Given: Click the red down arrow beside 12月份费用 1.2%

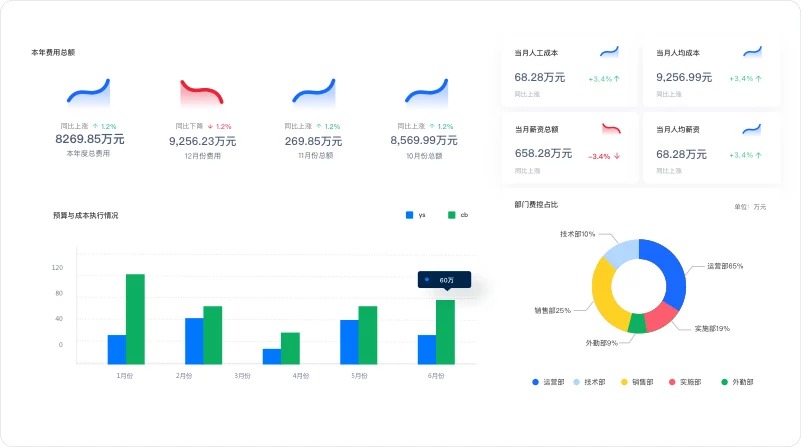Looking at the screenshot, I should pyautogui.click(x=210, y=126).
